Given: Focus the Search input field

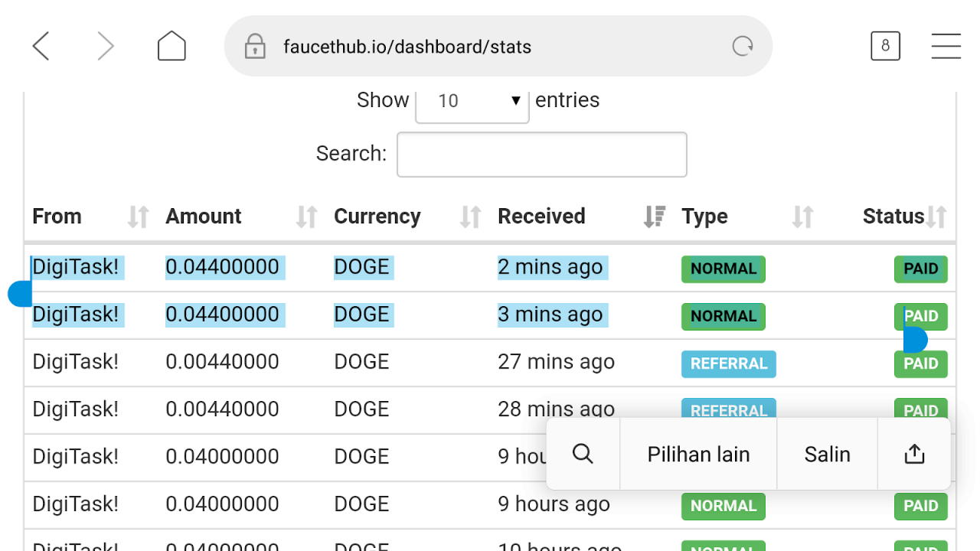Looking at the screenshot, I should 542,155.
